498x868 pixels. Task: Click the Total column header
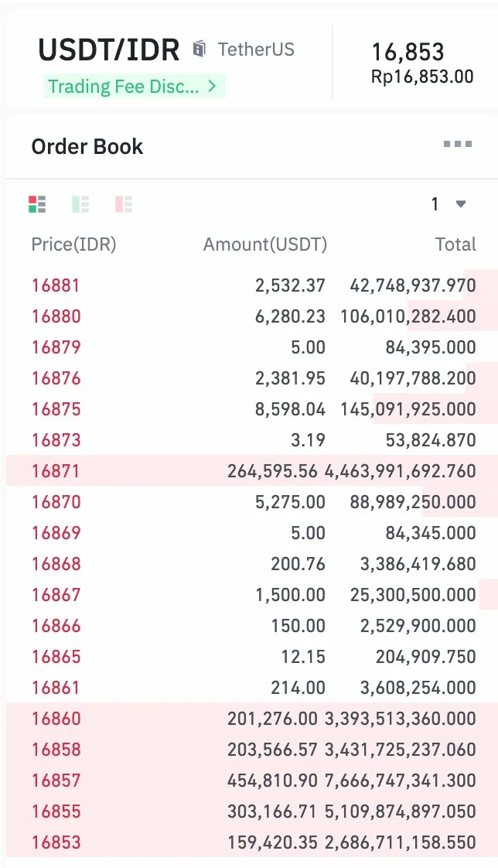[x=455, y=244]
